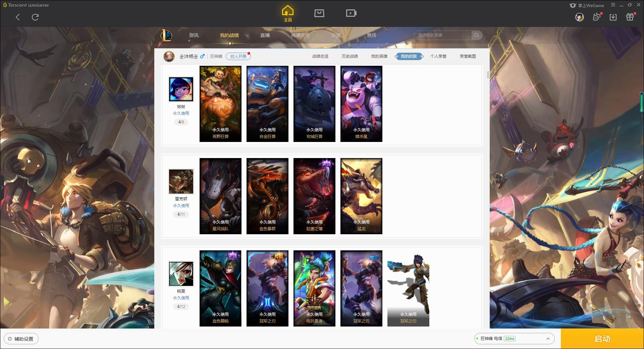Open the download manager icon
The height and width of the screenshot is (349, 644).
tap(613, 17)
